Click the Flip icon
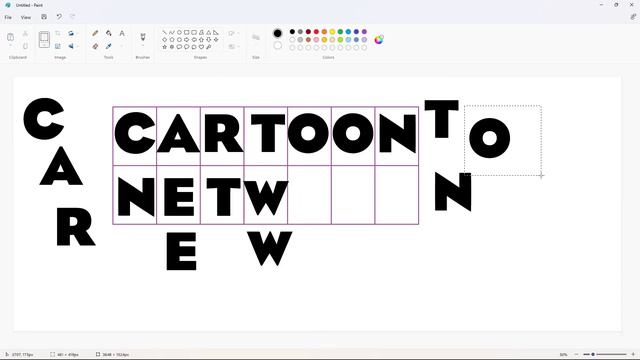Screen dimensions: 640x360 click(71, 46)
